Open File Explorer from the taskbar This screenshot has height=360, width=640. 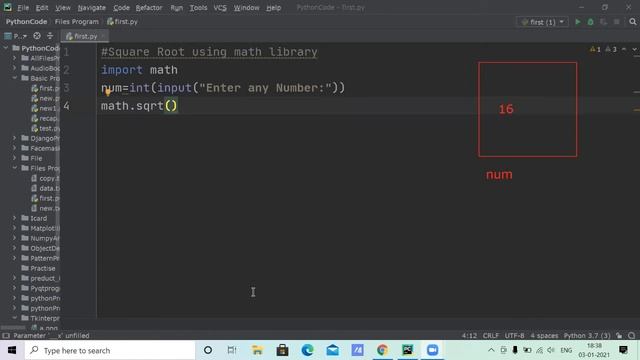point(257,350)
